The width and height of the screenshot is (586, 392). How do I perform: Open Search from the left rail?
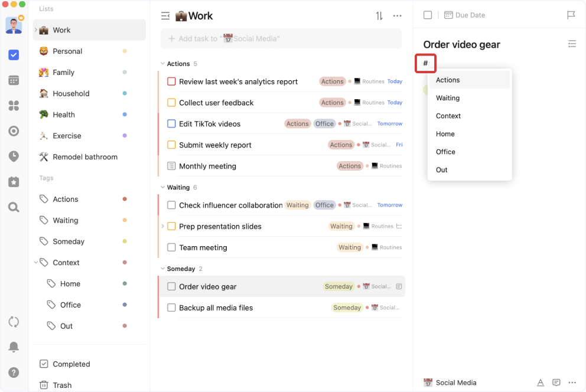coord(14,207)
